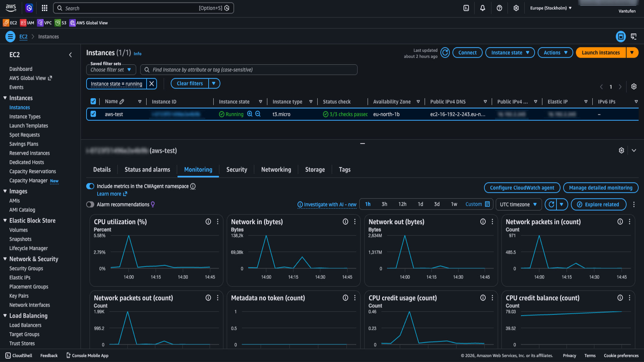Image resolution: width=644 pixels, height=362 pixels.
Task: Switch to the Networking tab
Action: coord(276,170)
